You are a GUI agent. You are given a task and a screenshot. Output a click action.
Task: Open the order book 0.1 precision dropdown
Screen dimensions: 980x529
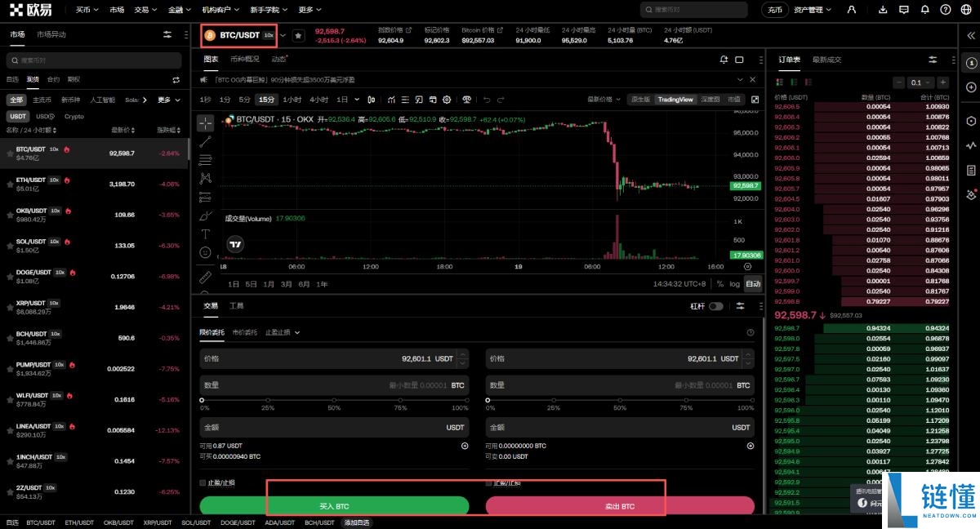coord(920,82)
